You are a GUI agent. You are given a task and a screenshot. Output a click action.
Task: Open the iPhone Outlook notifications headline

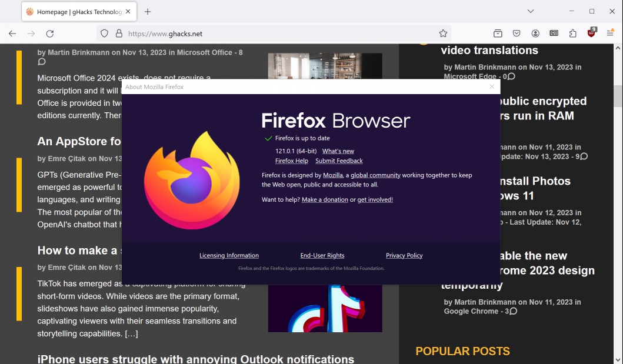click(x=195, y=359)
